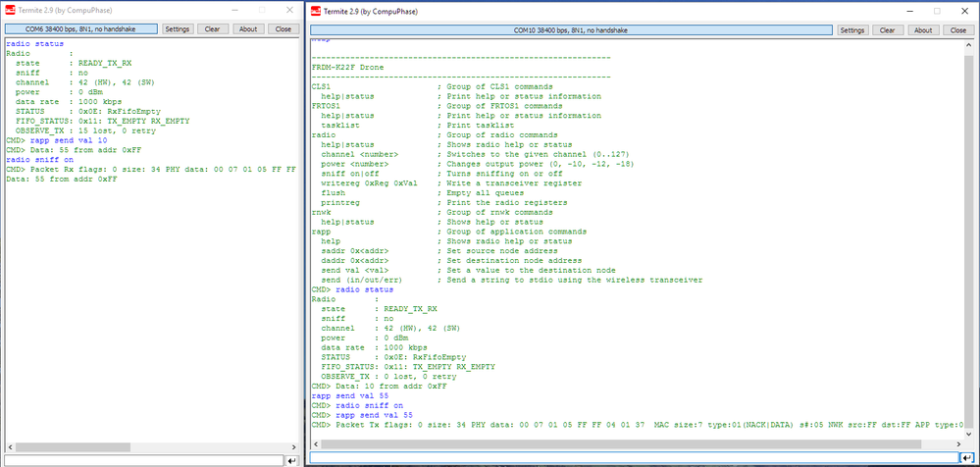This screenshot has width=980, height=467.
Task: Click 'CMD> radio status' line in right window
Action: pos(352,290)
